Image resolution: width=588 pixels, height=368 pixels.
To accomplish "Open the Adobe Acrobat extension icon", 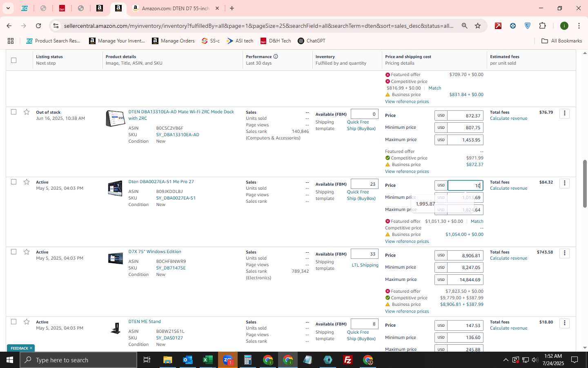I will pyautogui.click(x=498, y=26).
